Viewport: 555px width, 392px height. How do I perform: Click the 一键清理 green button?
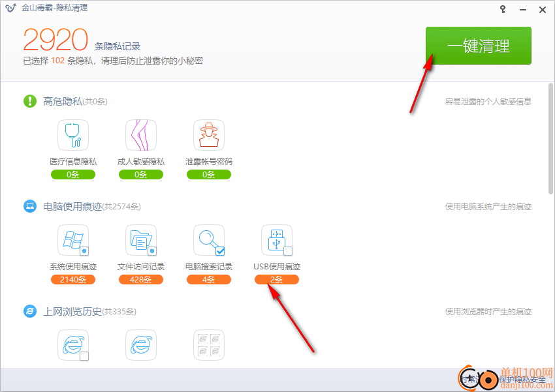(x=478, y=46)
